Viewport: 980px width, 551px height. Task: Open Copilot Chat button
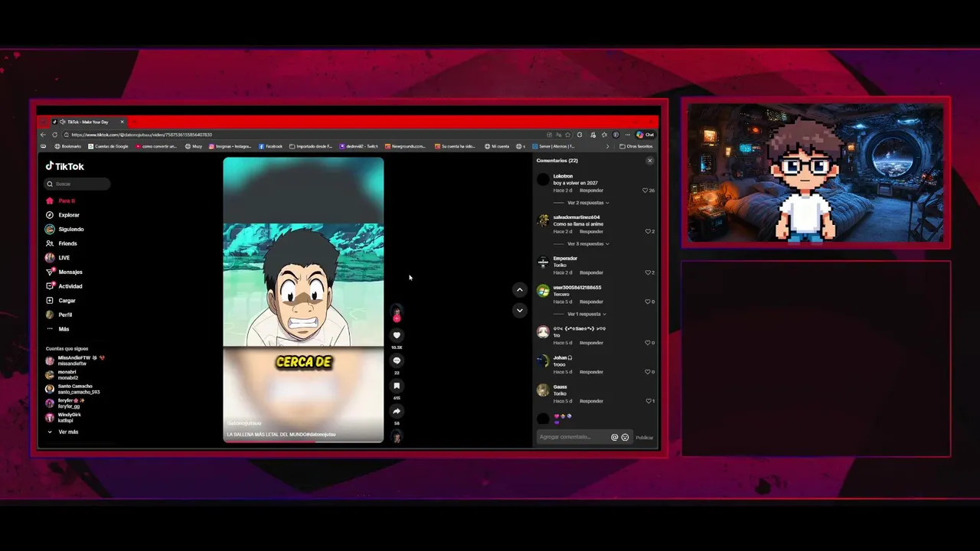[645, 135]
